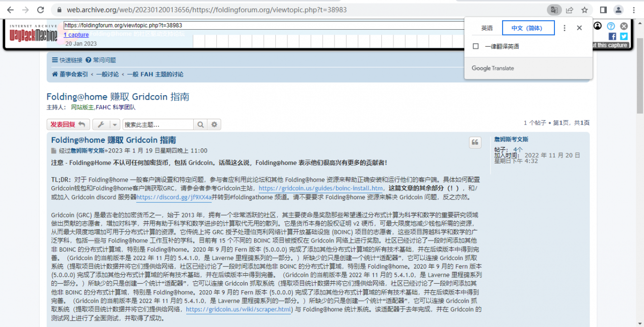Viewport: 644px width, 327px height.
Task: Open 詹姆斯考文斯 author profile in sidebar
Action: [x=511, y=139]
